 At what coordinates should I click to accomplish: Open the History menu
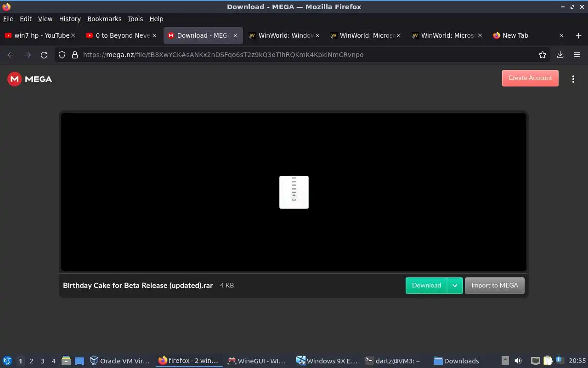click(70, 19)
